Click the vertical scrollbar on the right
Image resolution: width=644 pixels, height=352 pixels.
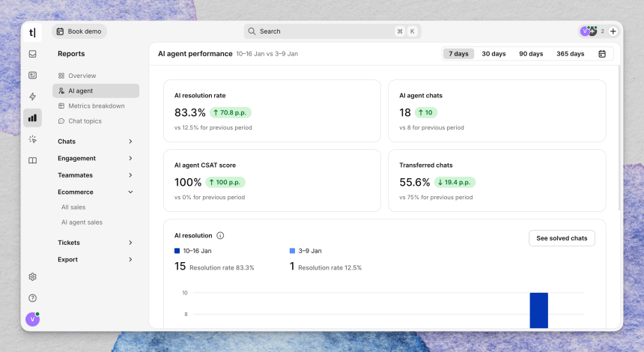tap(620, 138)
